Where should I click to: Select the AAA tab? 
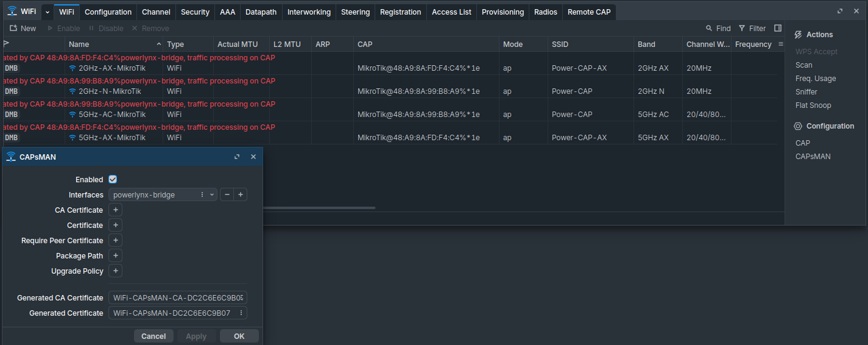click(x=227, y=12)
